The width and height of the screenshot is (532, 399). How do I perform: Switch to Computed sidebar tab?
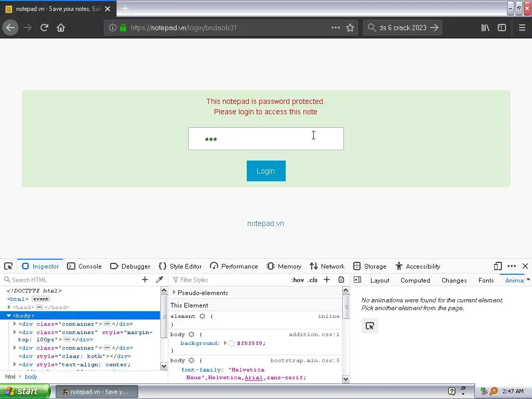(415, 280)
